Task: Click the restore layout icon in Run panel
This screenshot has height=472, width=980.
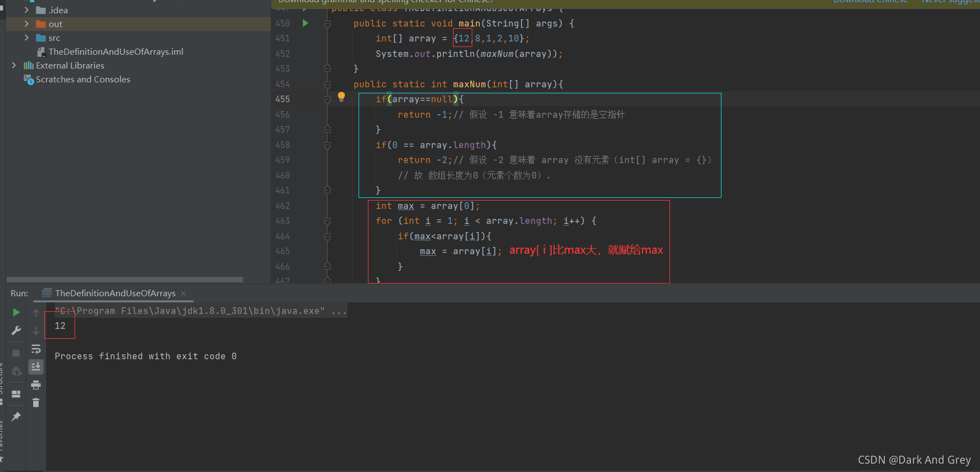Action: tap(16, 394)
